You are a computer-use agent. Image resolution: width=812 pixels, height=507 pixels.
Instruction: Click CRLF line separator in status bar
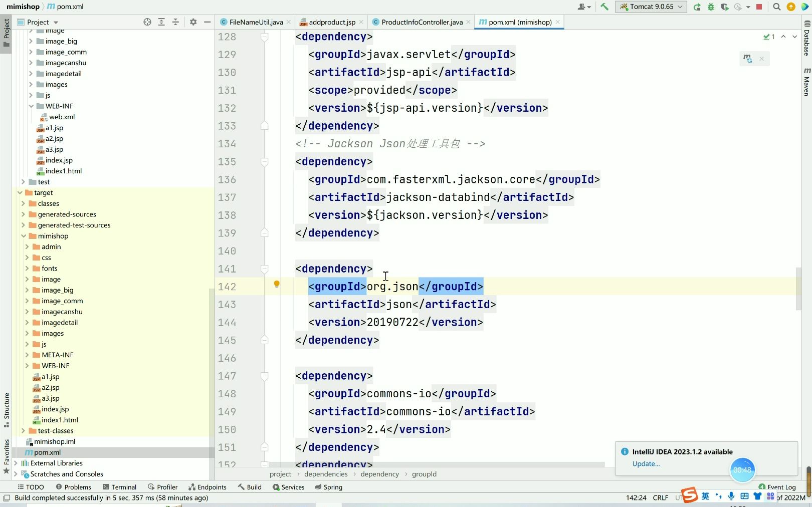point(660,498)
